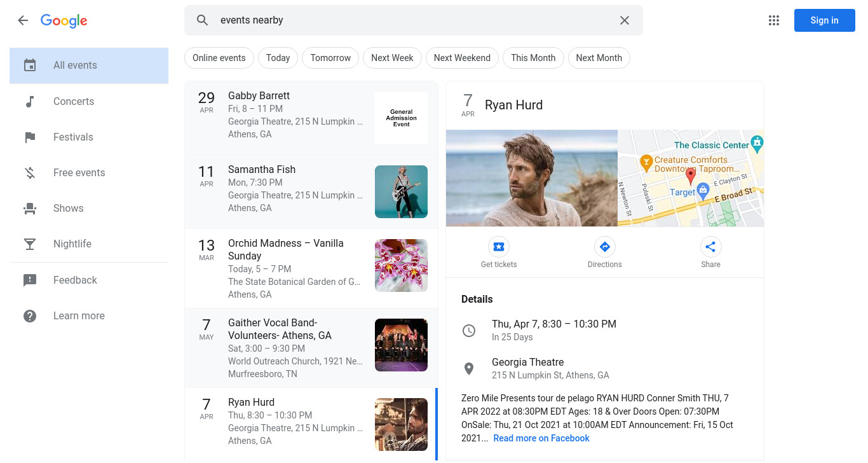Open the Free events category
Image resolution: width=868 pixels, height=463 pixels.
coord(89,172)
